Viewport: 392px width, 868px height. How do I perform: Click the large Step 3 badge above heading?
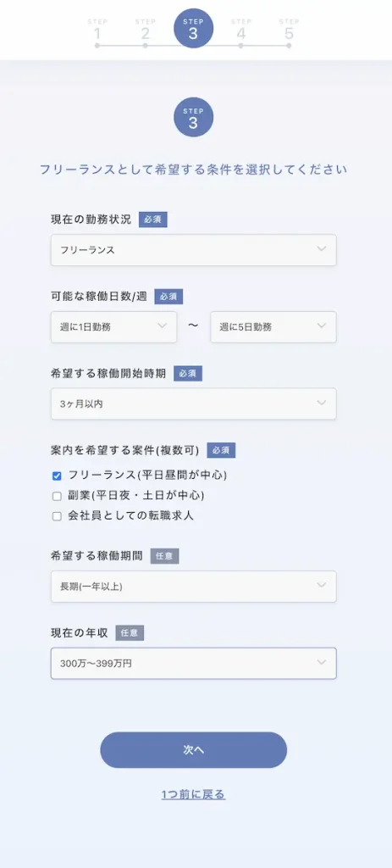[194, 117]
